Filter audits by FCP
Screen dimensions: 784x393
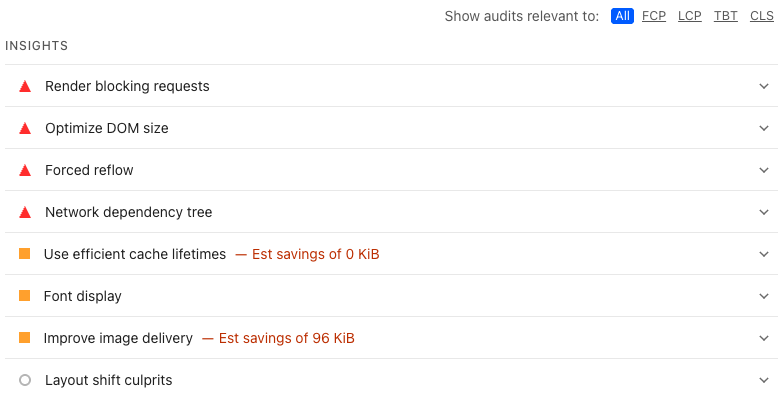coord(654,16)
